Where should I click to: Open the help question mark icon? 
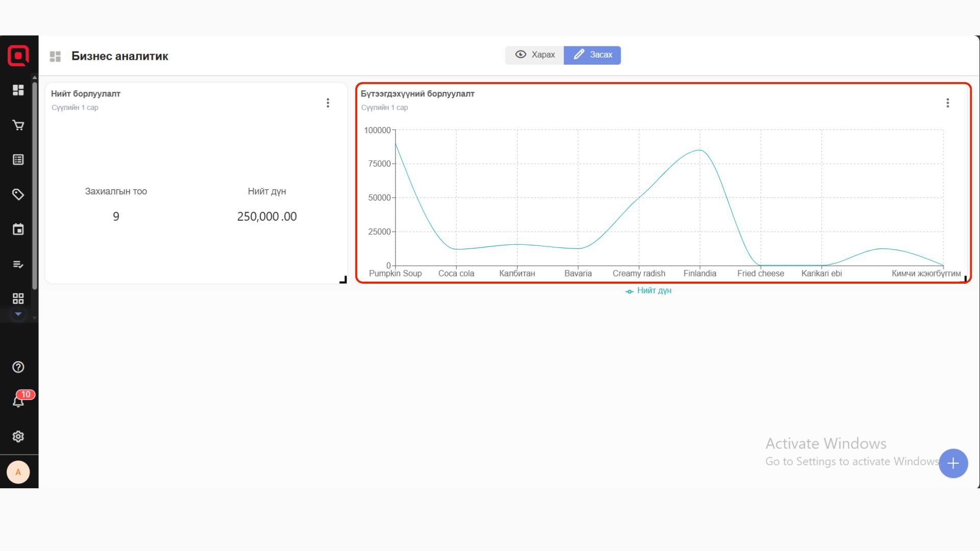(18, 367)
